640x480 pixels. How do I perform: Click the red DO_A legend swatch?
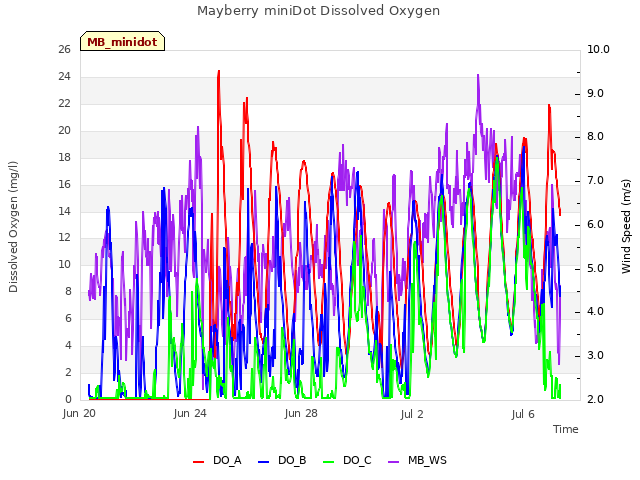[x=198, y=462]
